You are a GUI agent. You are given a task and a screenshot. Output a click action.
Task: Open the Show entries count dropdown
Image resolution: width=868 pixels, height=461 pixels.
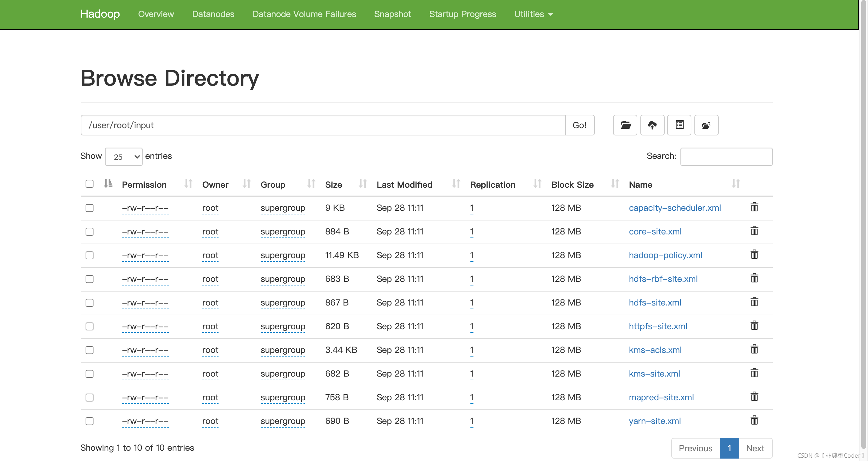(x=124, y=157)
